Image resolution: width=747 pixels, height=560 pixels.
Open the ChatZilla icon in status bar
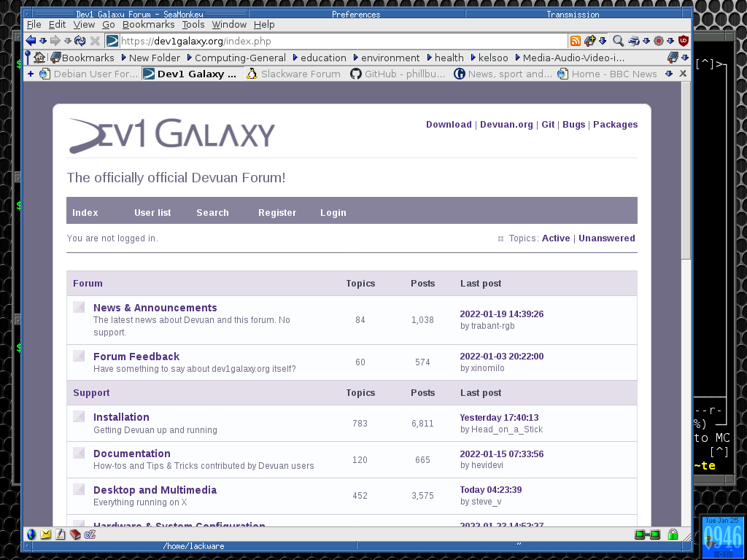pyautogui.click(x=90, y=534)
